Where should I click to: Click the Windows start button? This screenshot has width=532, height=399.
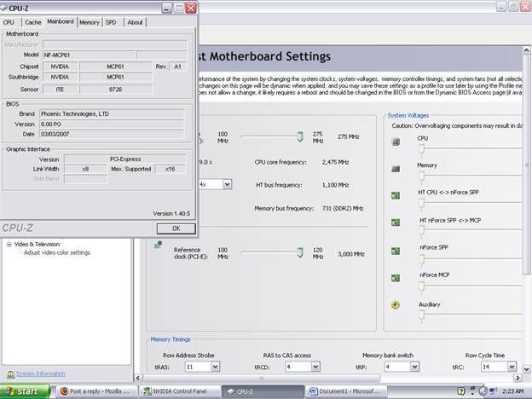pos(25,391)
